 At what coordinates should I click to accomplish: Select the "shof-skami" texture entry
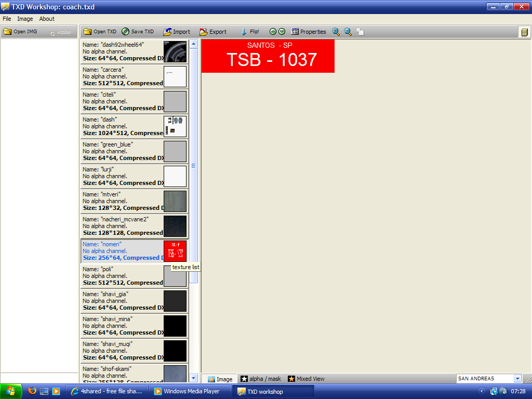[135, 373]
